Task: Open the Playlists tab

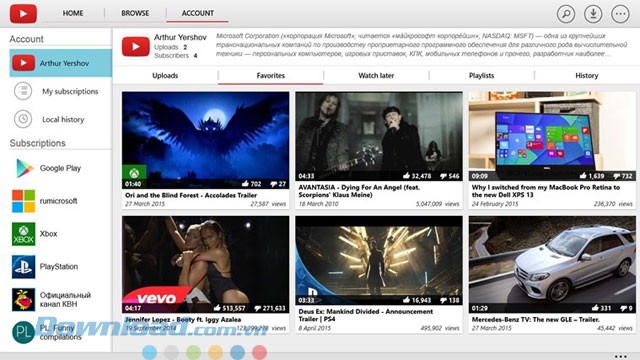Action: coord(481,76)
